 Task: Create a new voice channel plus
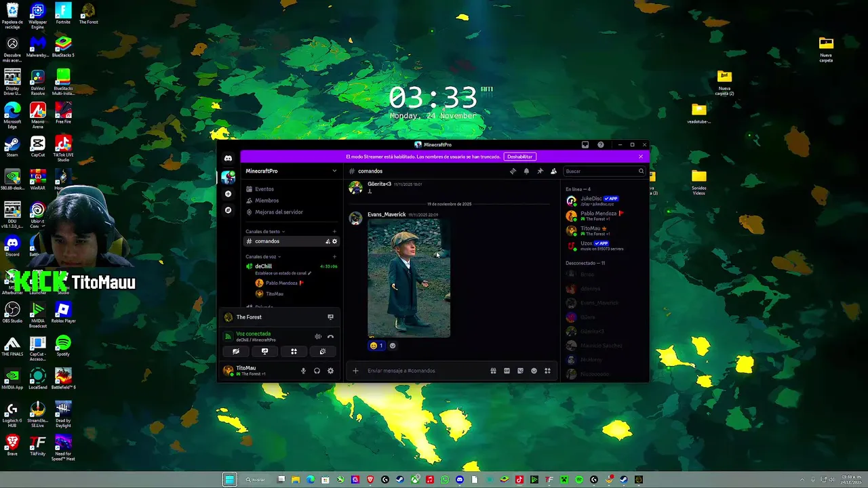pos(334,257)
